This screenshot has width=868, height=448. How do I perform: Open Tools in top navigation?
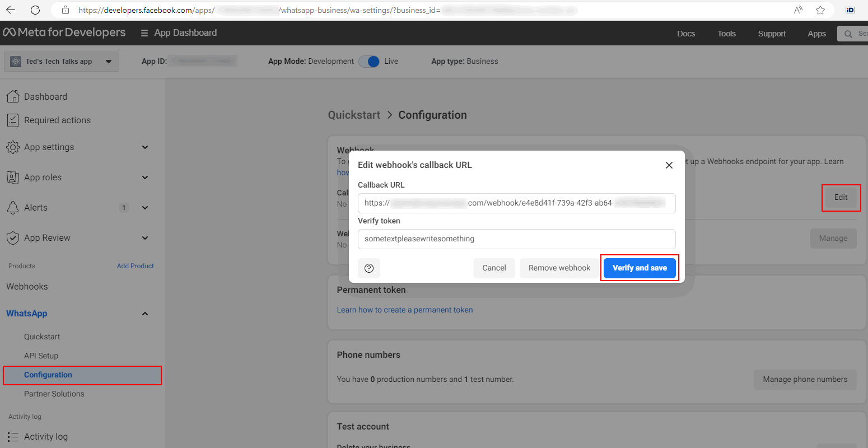(726, 34)
